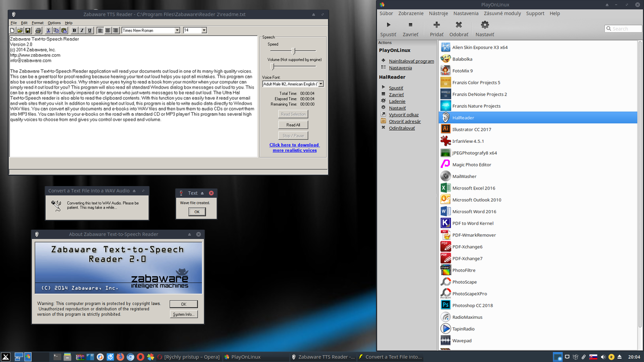Image resolution: width=644 pixels, height=362 pixels.
Task: Open Format menu in TTS Reader
Action: pyautogui.click(x=38, y=23)
